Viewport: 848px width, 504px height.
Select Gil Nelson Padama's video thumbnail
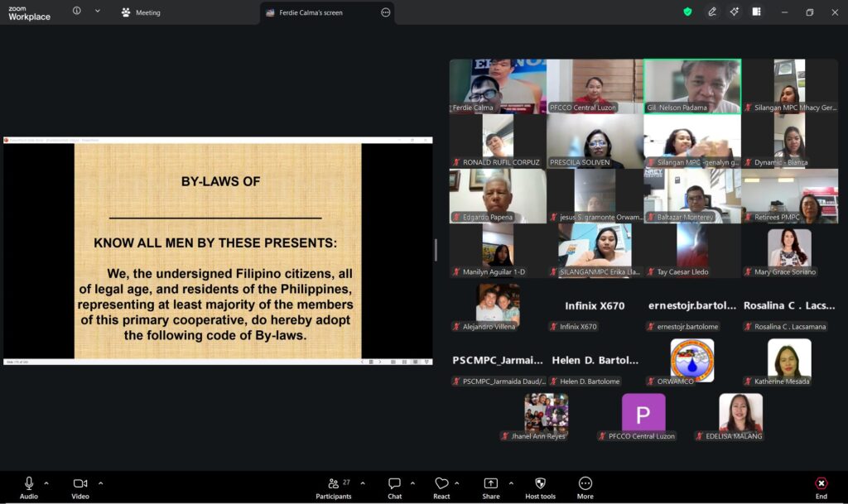(x=692, y=86)
